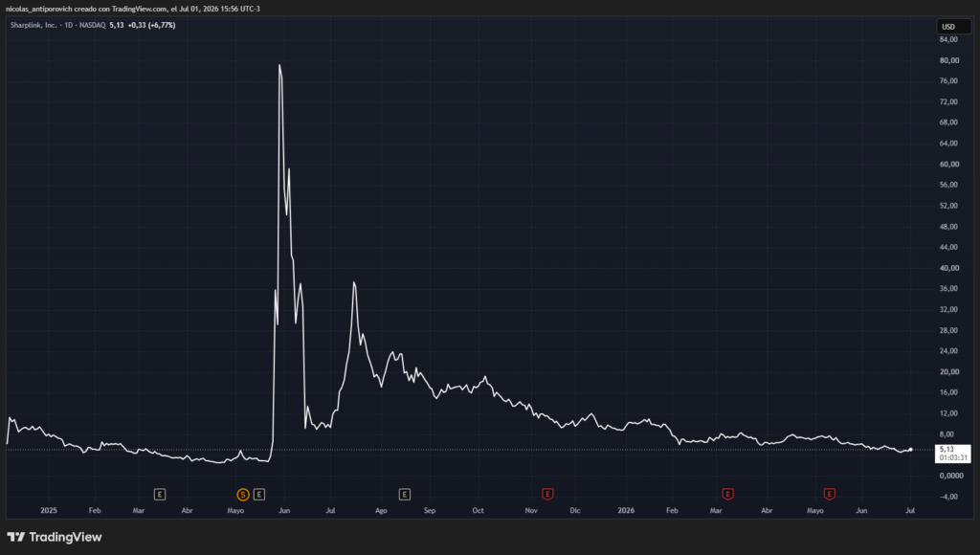Click the 76,00 price axis label
The width and height of the screenshot is (980, 555).
(948, 81)
